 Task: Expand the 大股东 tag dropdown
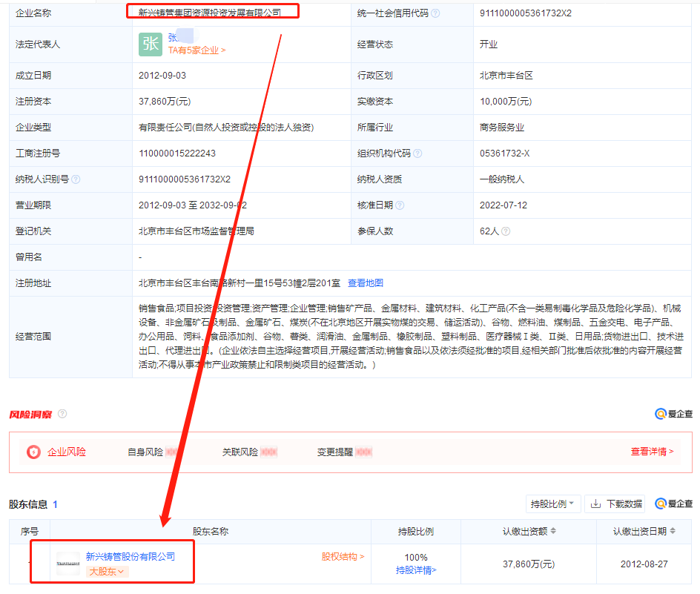point(107,572)
